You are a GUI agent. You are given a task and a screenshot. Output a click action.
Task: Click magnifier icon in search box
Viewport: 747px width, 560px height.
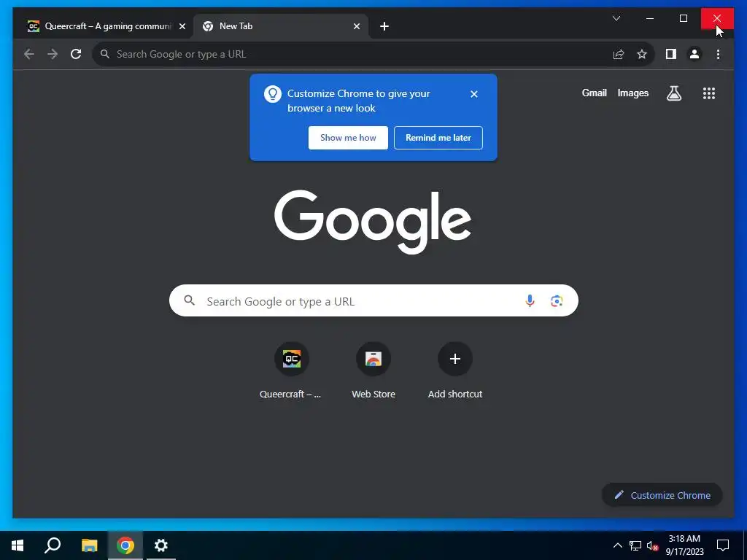(190, 300)
